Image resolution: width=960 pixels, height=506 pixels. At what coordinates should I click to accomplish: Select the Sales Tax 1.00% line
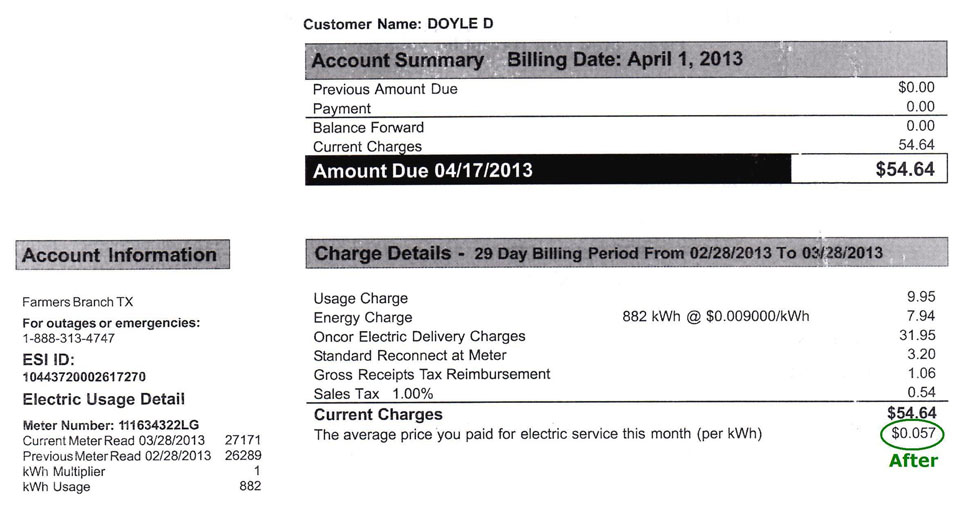tap(624, 393)
